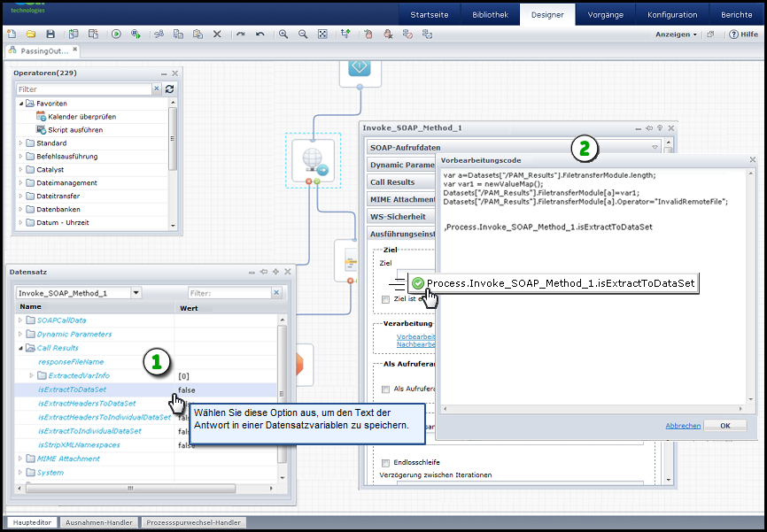
Task: Refresh the Operatoren list
Action: [169, 89]
